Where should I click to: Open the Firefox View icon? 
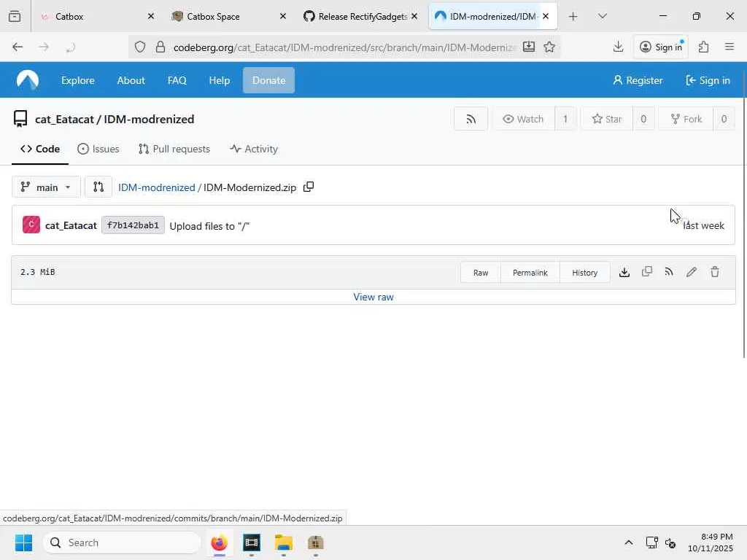point(15,16)
